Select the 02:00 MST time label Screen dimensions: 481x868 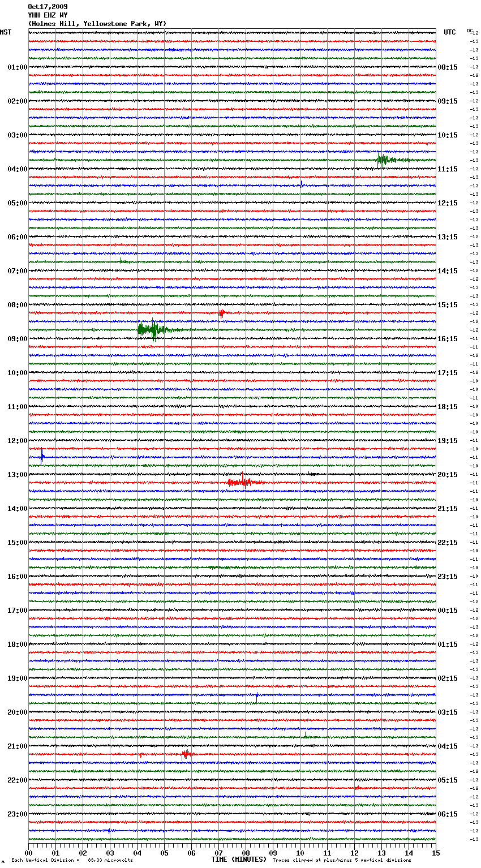point(17,101)
